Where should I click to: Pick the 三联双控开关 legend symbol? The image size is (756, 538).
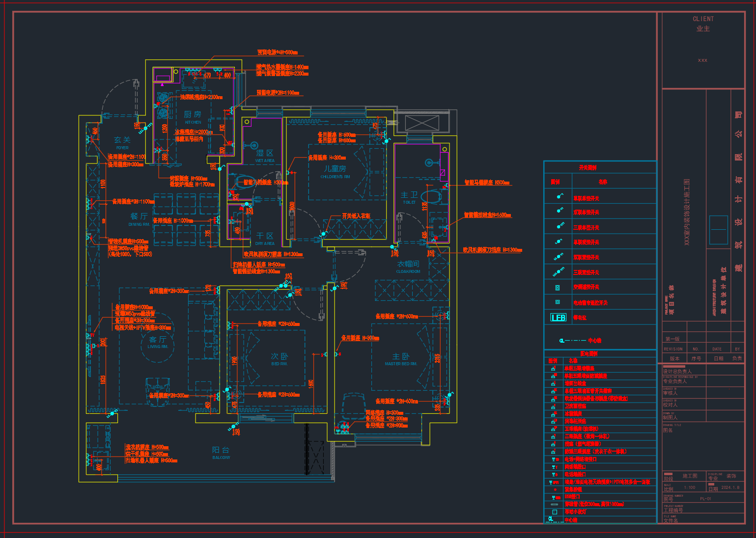tap(559, 271)
